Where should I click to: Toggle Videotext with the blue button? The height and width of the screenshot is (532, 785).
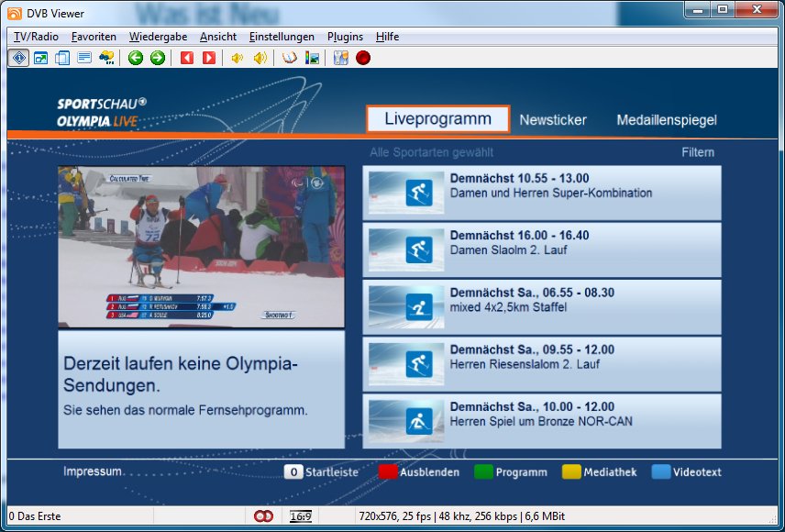[661, 471]
